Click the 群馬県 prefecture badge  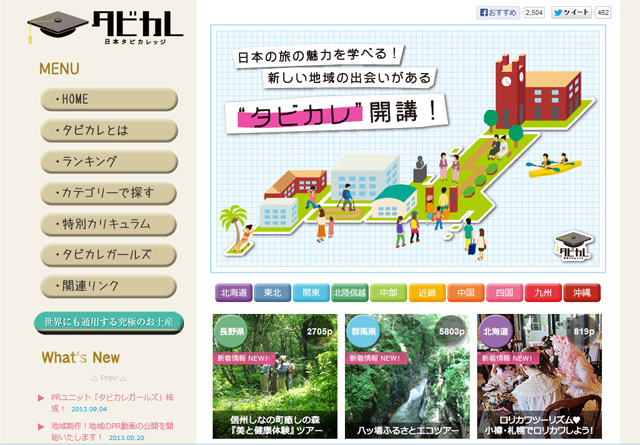coord(363,332)
